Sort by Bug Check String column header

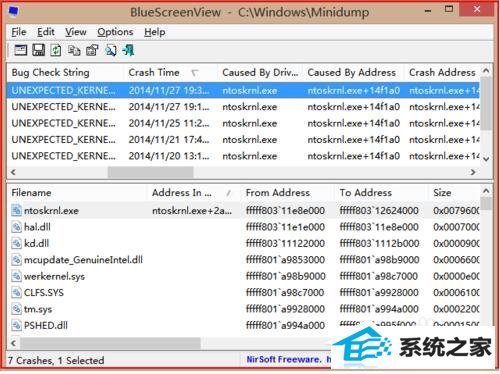pyautogui.click(x=65, y=72)
